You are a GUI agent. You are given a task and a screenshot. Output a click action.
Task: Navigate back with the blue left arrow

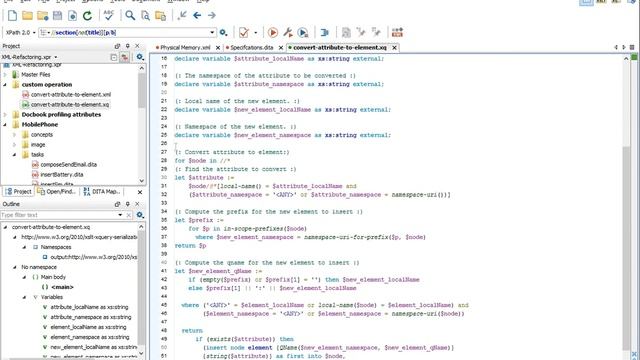(197, 16)
